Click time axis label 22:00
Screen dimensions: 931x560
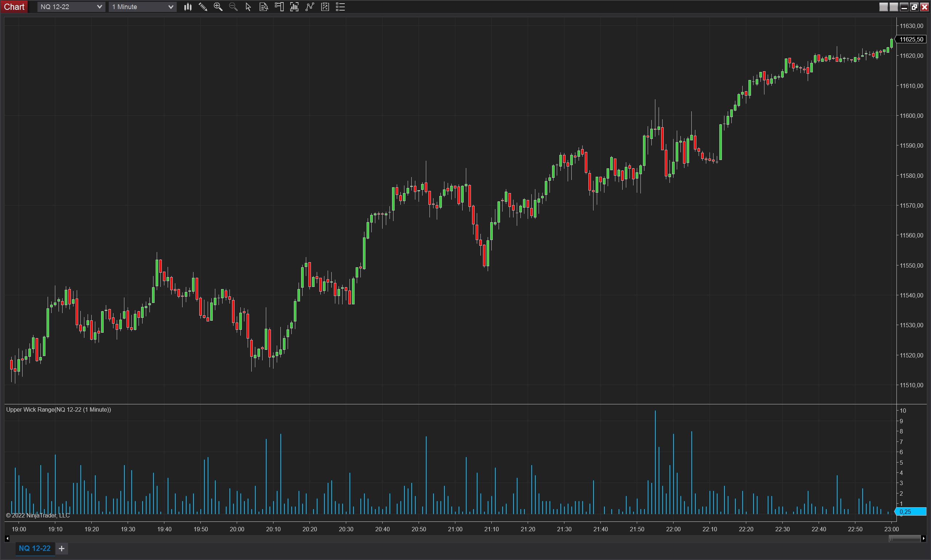[673, 529]
